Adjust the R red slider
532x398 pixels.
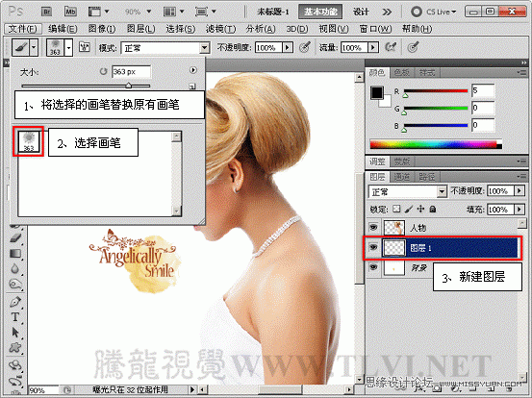(x=405, y=96)
